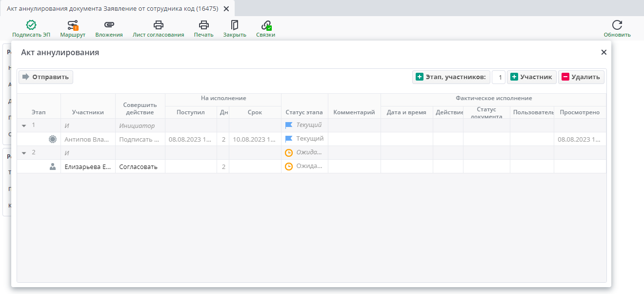
Task: Click the participants count input field
Action: (x=499, y=77)
